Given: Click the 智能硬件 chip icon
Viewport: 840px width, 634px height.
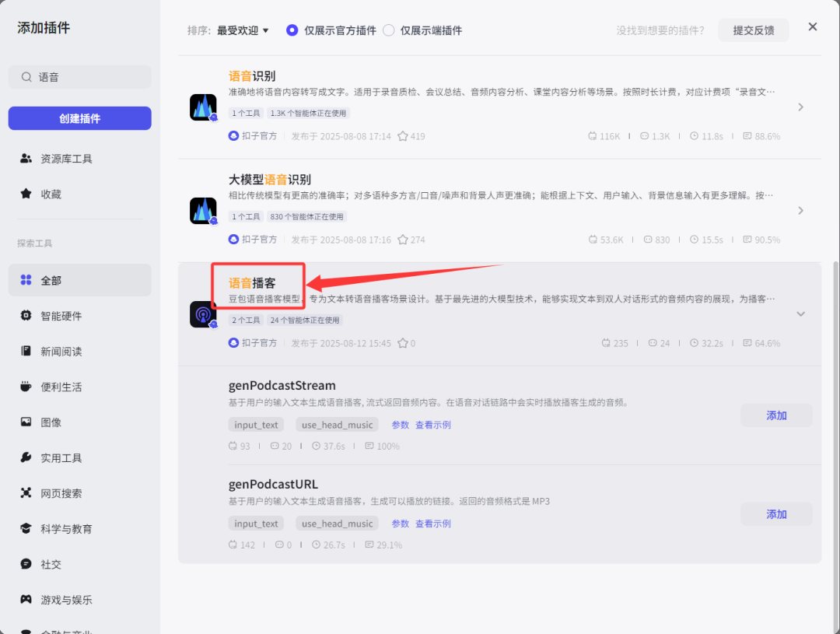Looking at the screenshot, I should (x=26, y=316).
